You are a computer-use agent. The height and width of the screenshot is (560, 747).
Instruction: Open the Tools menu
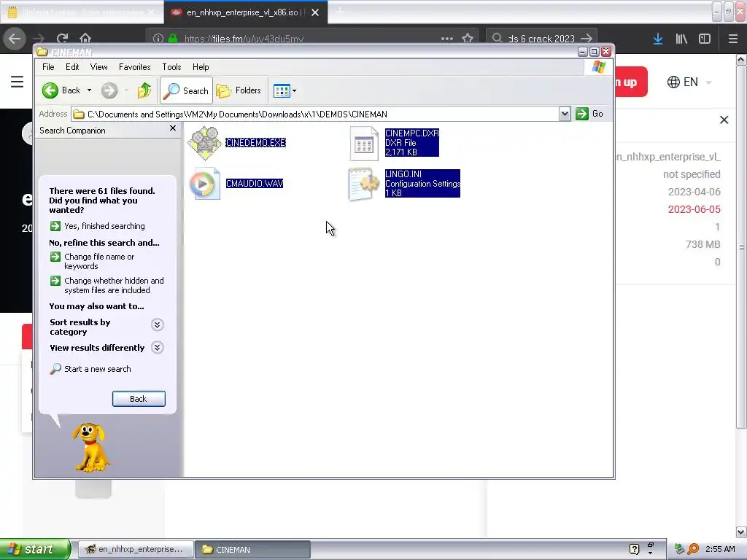point(171,67)
